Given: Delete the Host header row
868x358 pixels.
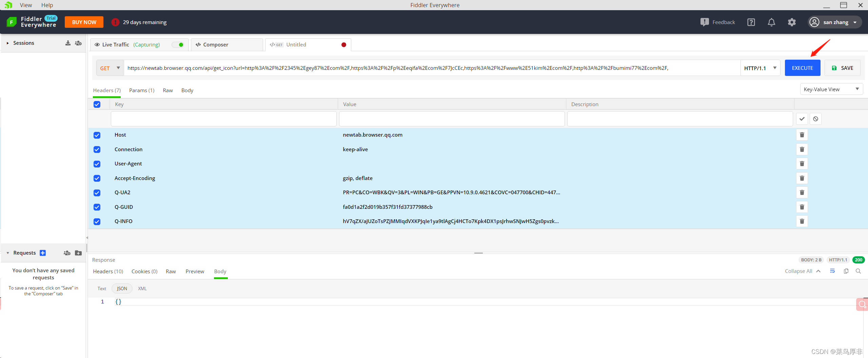Looking at the screenshot, I should tap(802, 135).
